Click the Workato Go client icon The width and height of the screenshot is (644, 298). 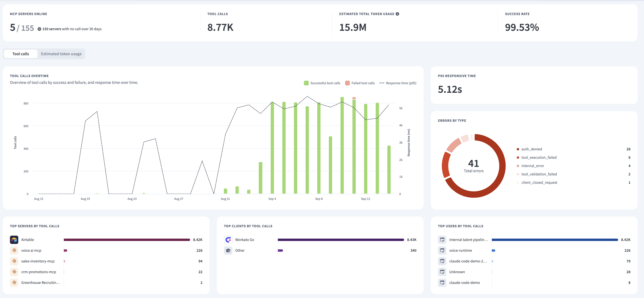228,240
